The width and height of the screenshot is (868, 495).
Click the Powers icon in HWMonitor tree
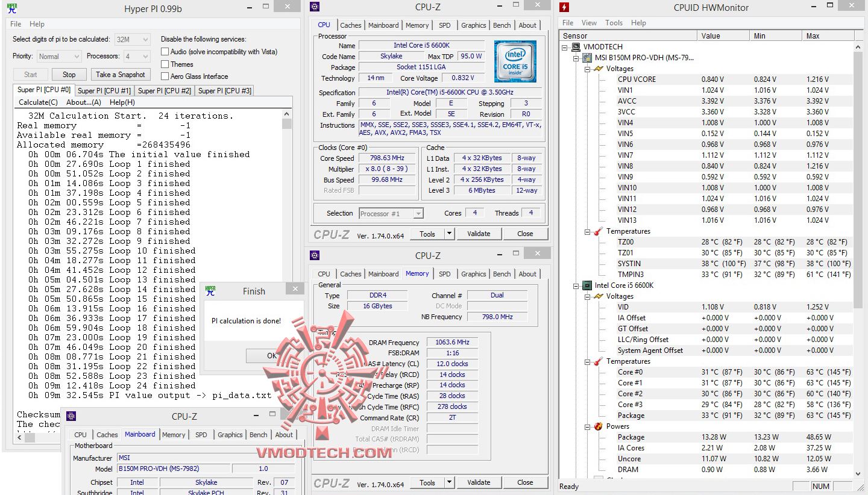(x=599, y=426)
